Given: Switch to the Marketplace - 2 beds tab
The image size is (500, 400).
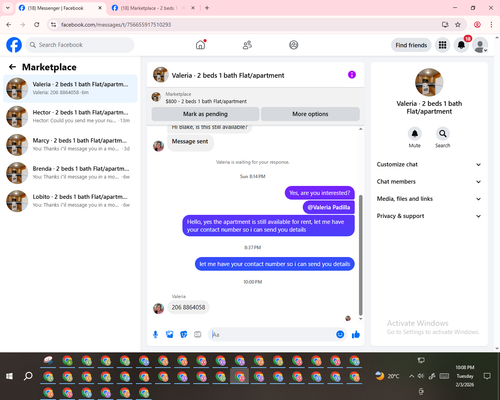Looking at the screenshot, I should (x=153, y=8).
